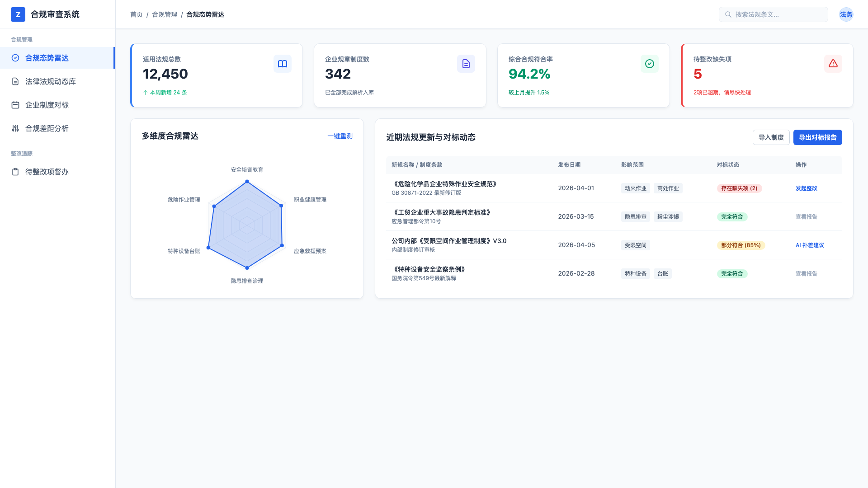Click the Z logo in the top-left corner
The image size is (868, 488).
tap(18, 14)
